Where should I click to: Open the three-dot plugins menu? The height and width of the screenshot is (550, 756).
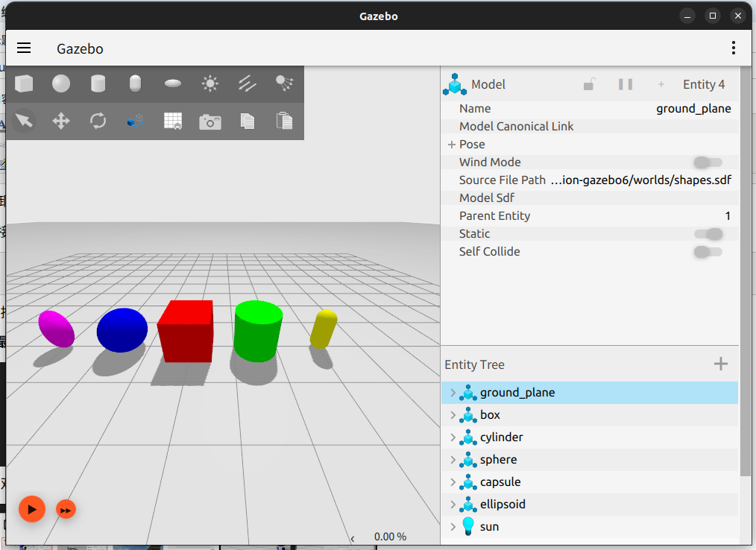(x=734, y=48)
